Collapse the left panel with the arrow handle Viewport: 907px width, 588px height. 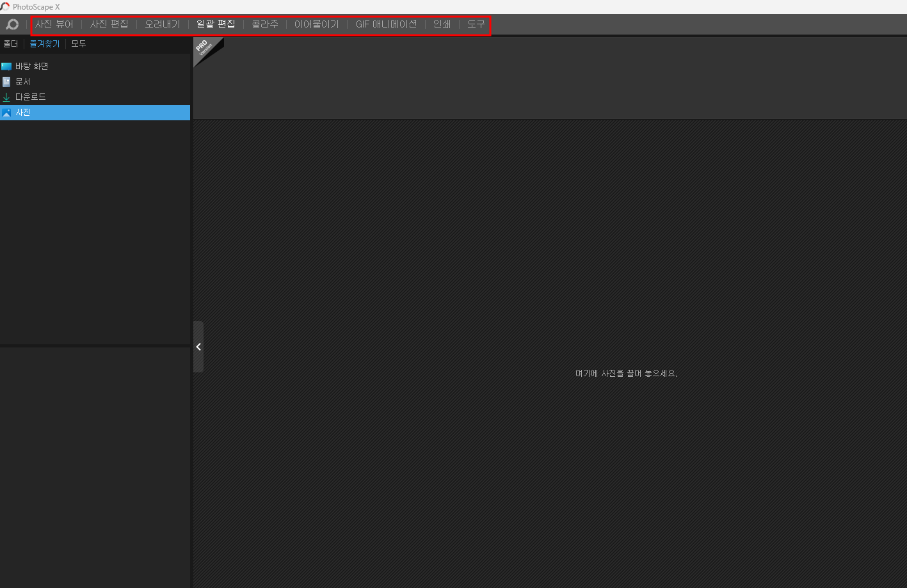[x=198, y=347]
